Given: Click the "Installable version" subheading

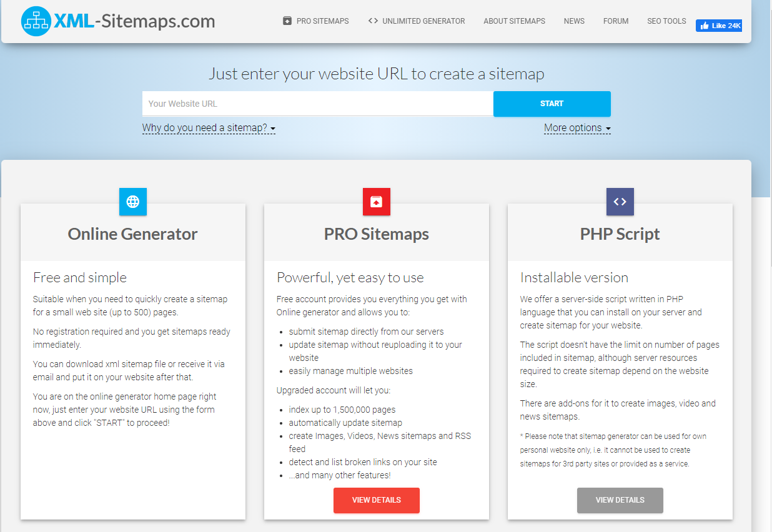Looking at the screenshot, I should (x=575, y=278).
